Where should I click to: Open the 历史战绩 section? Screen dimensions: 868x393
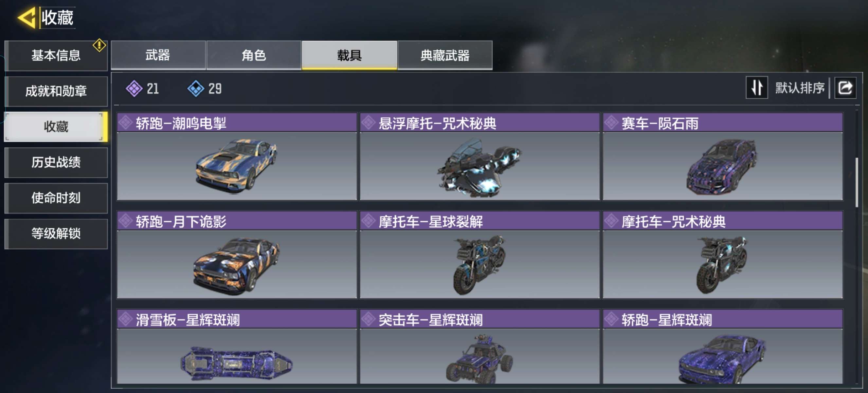point(56,162)
